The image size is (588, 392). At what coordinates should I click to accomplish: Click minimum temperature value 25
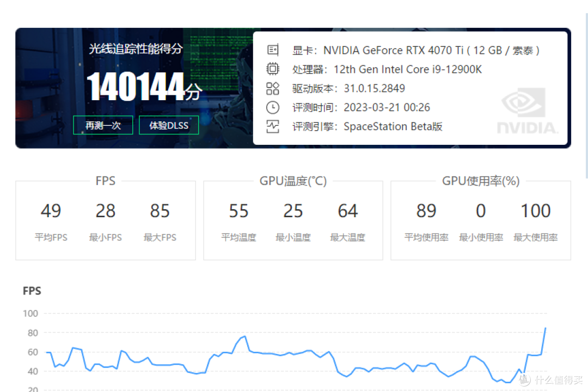(293, 211)
